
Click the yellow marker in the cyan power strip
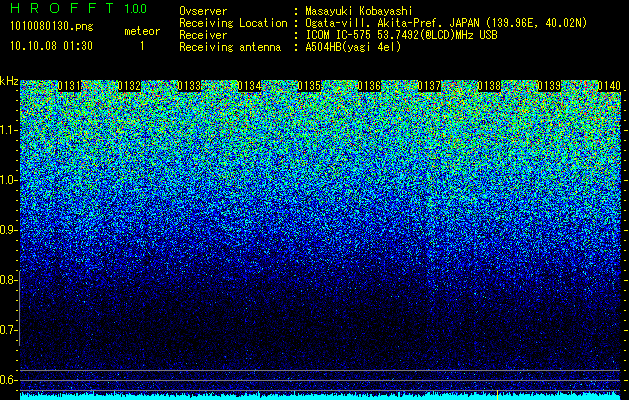(497, 395)
